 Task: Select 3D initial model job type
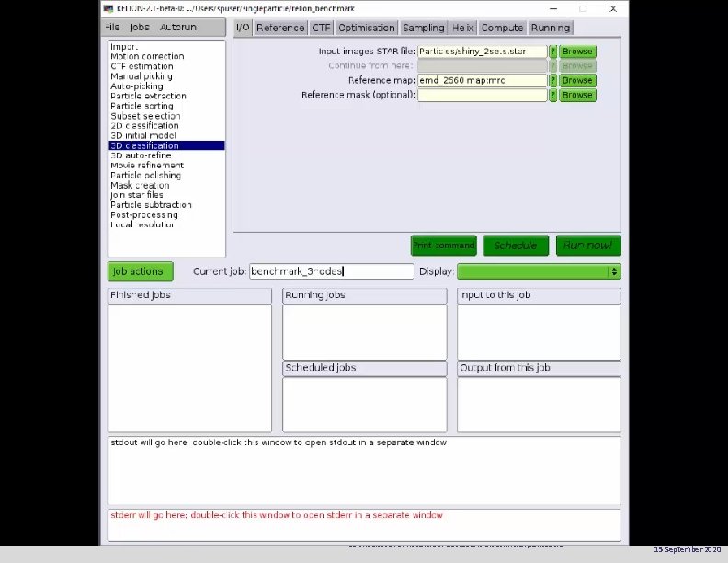[166, 135]
